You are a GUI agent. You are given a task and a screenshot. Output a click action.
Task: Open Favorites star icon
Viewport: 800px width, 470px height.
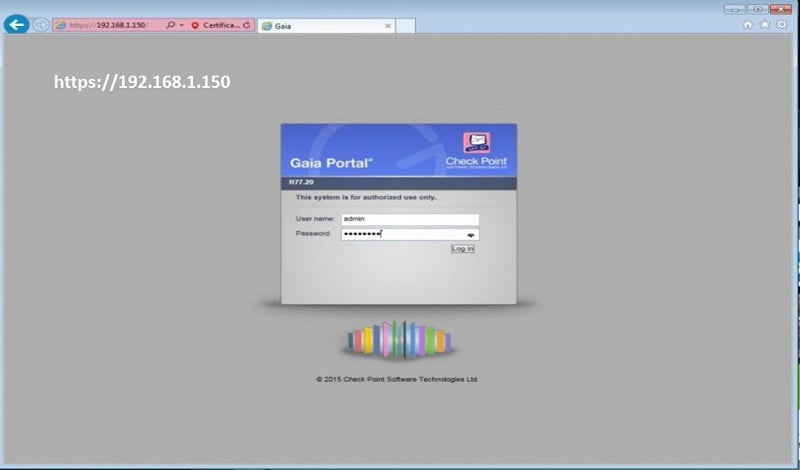[x=765, y=24]
